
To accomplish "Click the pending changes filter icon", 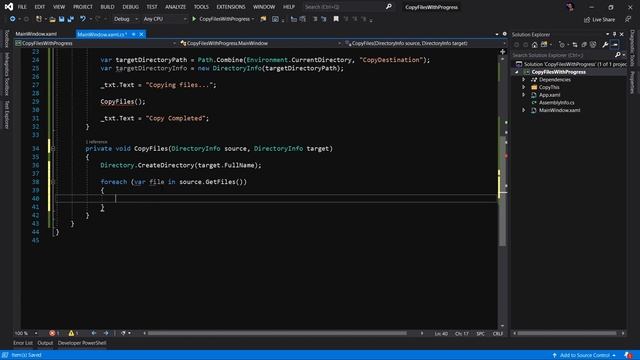I will 562,45.
